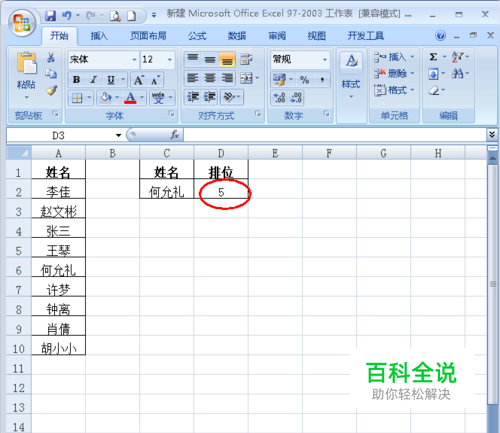Apply comma style number format
Image resolution: width=500 pixels, height=433 pixels.
coord(322,80)
